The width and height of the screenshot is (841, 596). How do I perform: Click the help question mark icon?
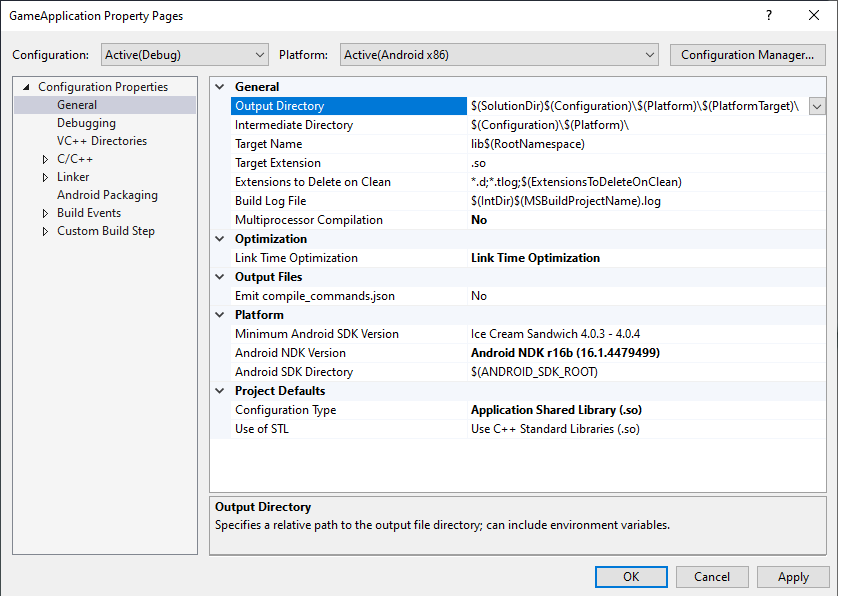click(x=768, y=16)
